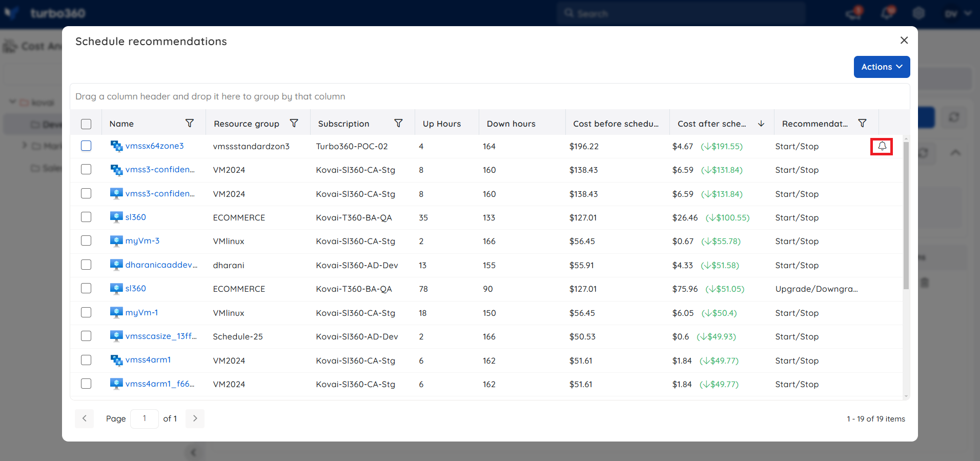Click the $196.22 cost before schedule cell

584,146
